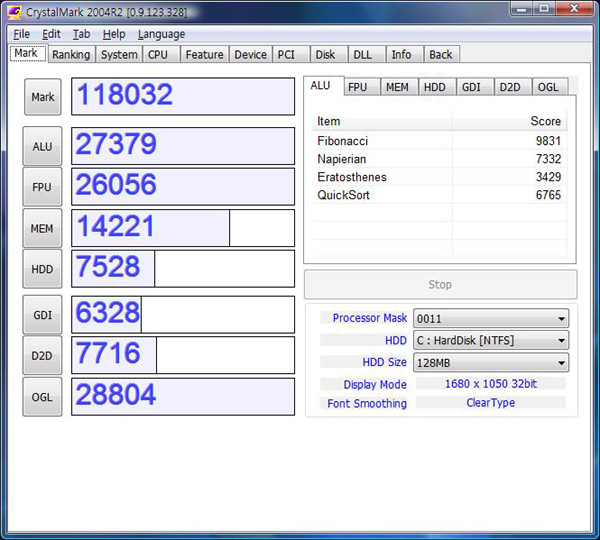The height and width of the screenshot is (540, 600).
Task: Run the FPU benchmark button
Action: tap(42, 187)
